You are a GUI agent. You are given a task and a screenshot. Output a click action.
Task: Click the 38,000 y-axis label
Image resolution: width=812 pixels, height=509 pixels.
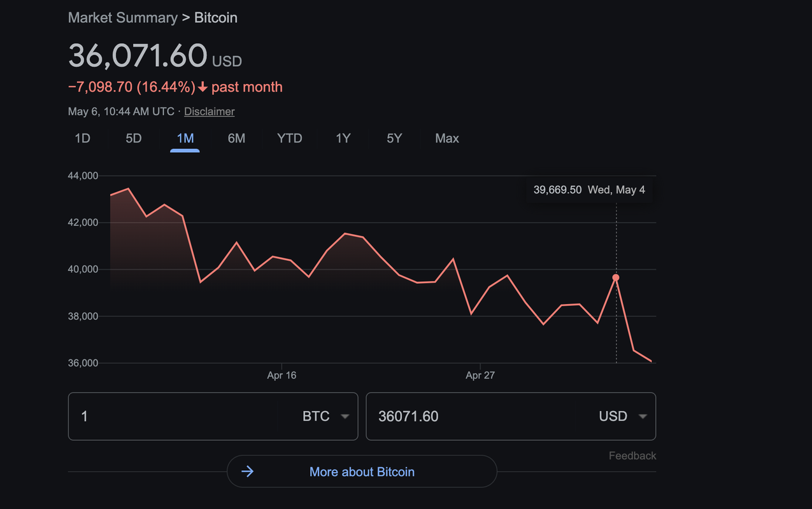[x=83, y=316]
